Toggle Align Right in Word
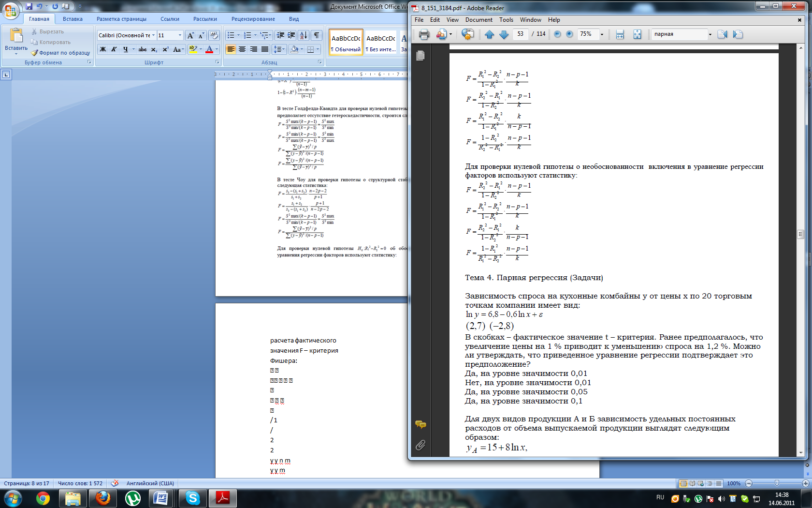The height and width of the screenshot is (508, 812). (x=253, y=49)
